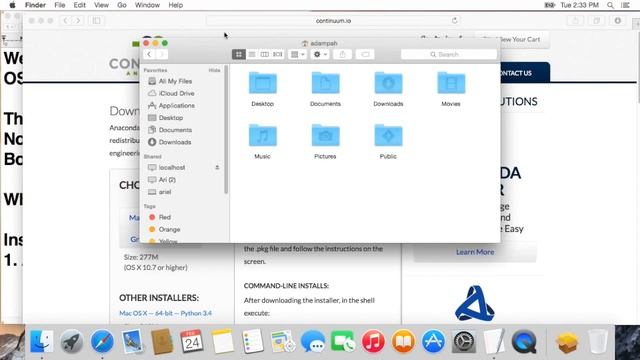Open the Downloads folder icon
The image size is (640, 360).
388,83
